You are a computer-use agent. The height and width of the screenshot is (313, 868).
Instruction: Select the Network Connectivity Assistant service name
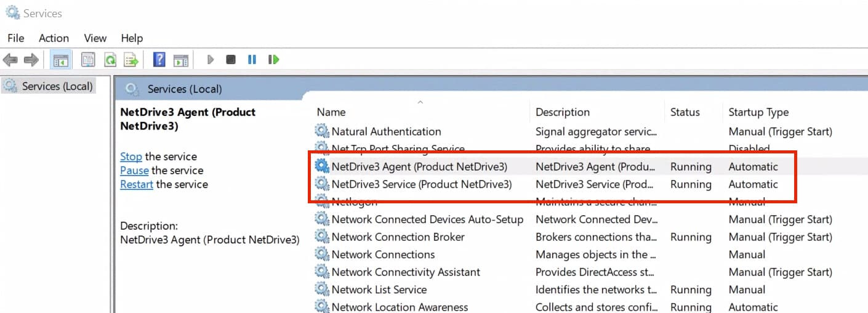point(406,272)
